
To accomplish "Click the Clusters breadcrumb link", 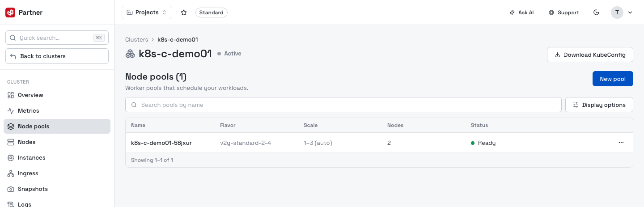I will coord(136,40).
